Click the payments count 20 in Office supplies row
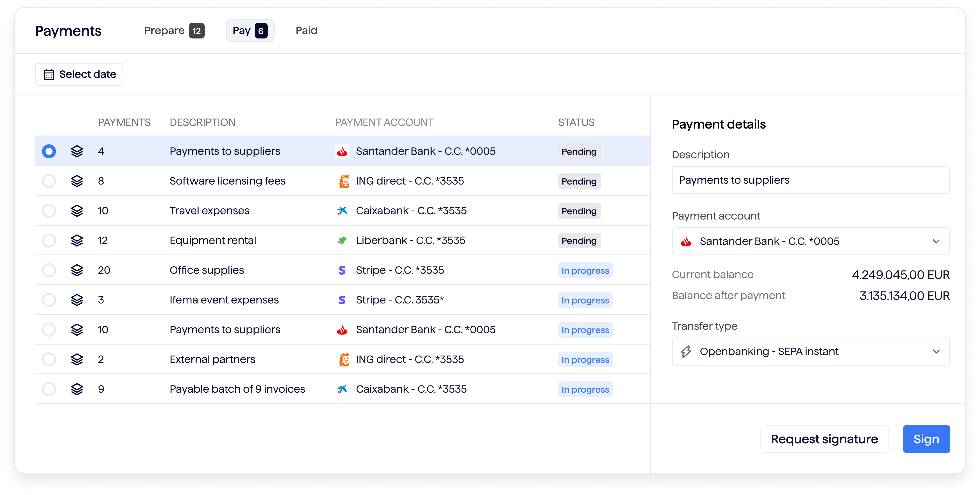Viewport: 980px width, 495px height. click(104, 270)
